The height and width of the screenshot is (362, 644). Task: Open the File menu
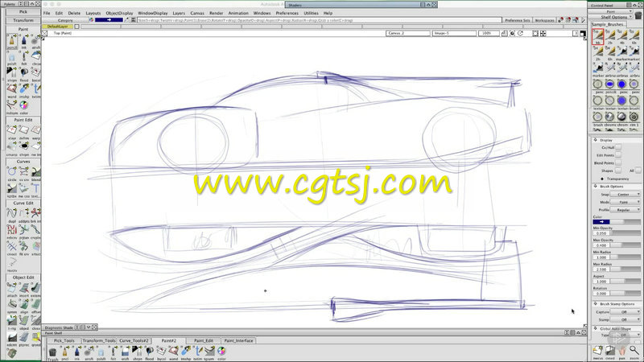(x=47, y=13)
